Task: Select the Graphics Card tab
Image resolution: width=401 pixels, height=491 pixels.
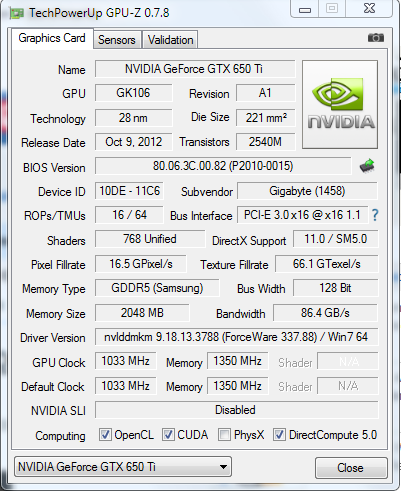Action: click(x=52, y=38)
